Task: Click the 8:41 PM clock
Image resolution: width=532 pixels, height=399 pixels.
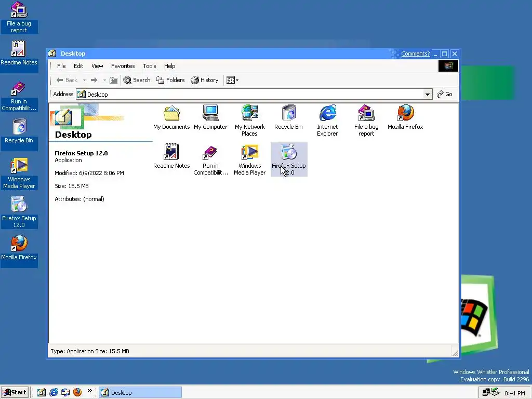Action: click(x=514, y=393)
